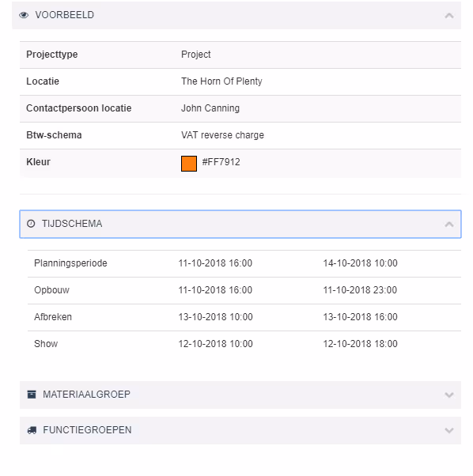This screenshot has width=473, height=476.
Task: Click the TIJDSCHEMA header title
Action: point(72,224)
